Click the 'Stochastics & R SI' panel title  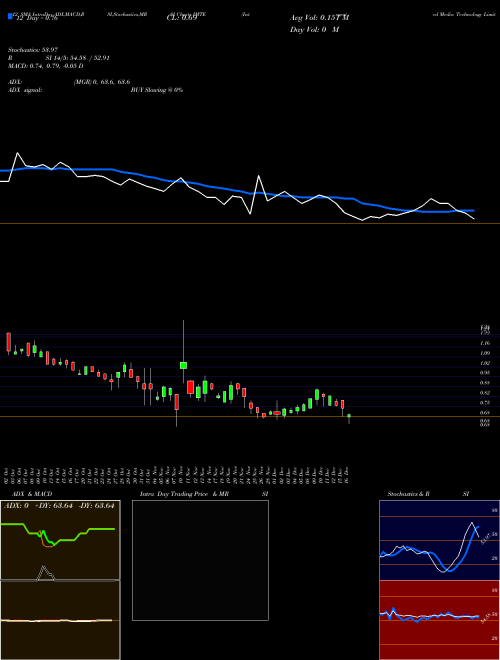(428, 494)
